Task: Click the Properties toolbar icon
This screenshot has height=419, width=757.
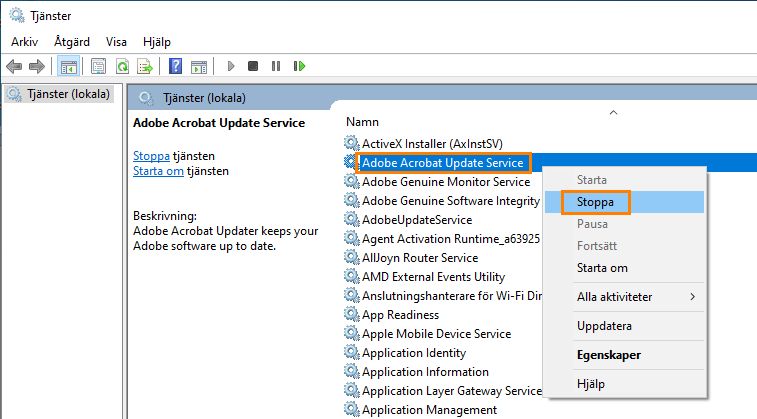Action: (98, 66)
